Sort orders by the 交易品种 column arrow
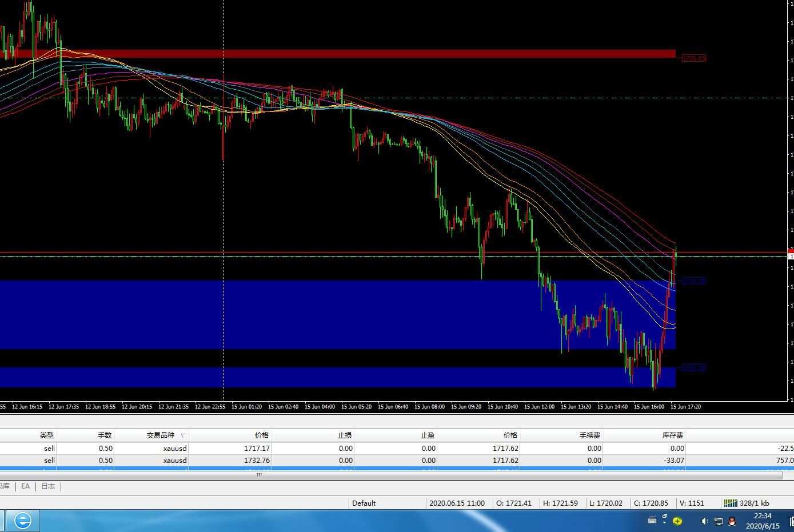Image resolution: width=794 pixels, height=532 pixels. tap(183, 435)
